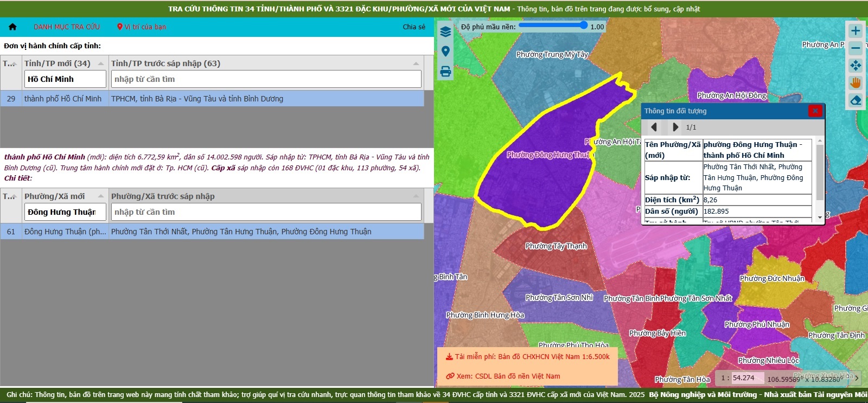
Task: Go to next object in info popup
Action: click(675, 127)
